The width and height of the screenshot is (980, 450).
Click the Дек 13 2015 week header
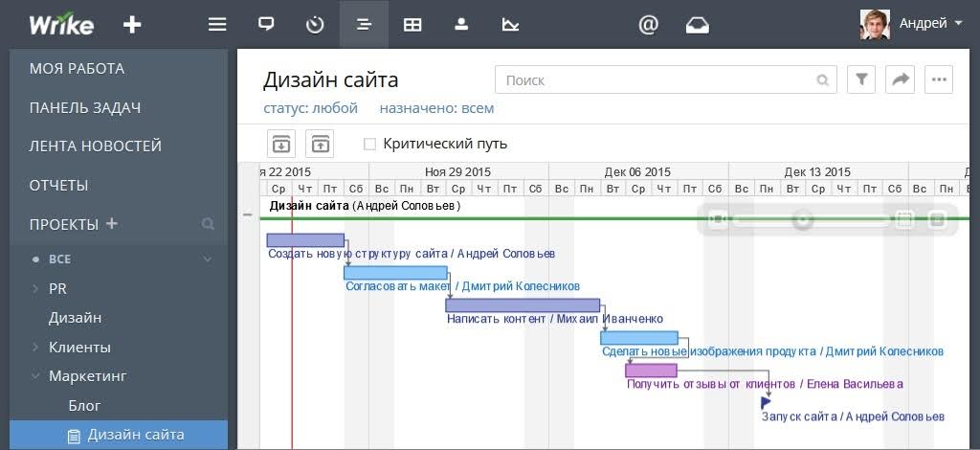click(x=817, y=172)
